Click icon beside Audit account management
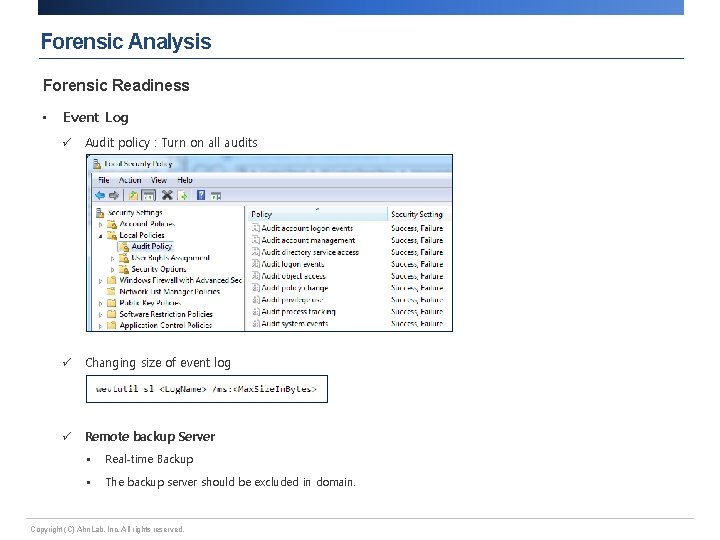This screenshot has height=540, width=720. pyautogui.click(x=256, y=240)
